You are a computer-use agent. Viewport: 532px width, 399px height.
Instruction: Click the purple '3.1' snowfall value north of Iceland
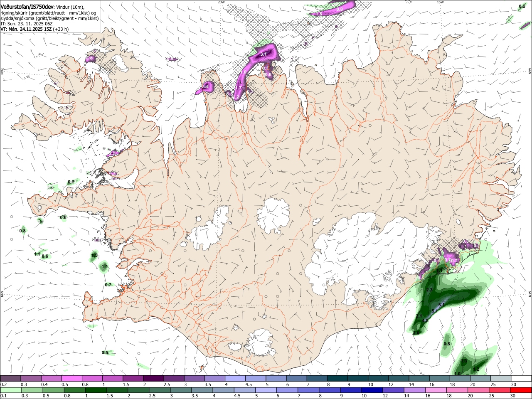(263, 54)
